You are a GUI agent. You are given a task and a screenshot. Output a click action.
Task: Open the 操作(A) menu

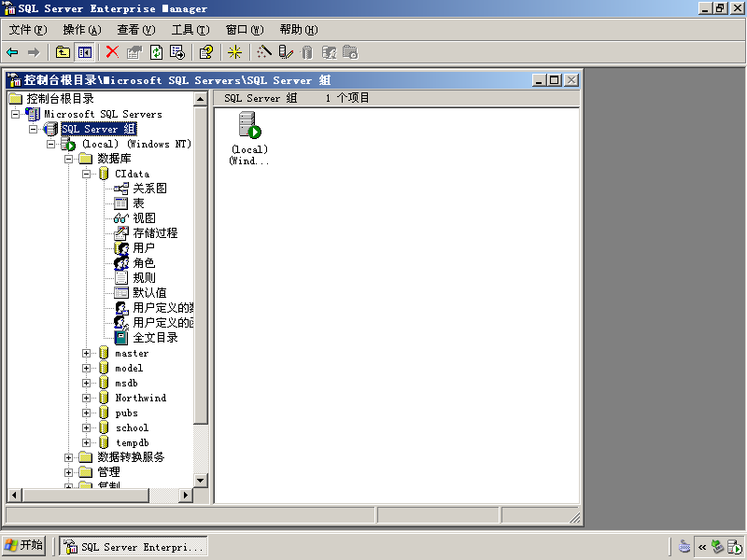(x=82, y=30)
